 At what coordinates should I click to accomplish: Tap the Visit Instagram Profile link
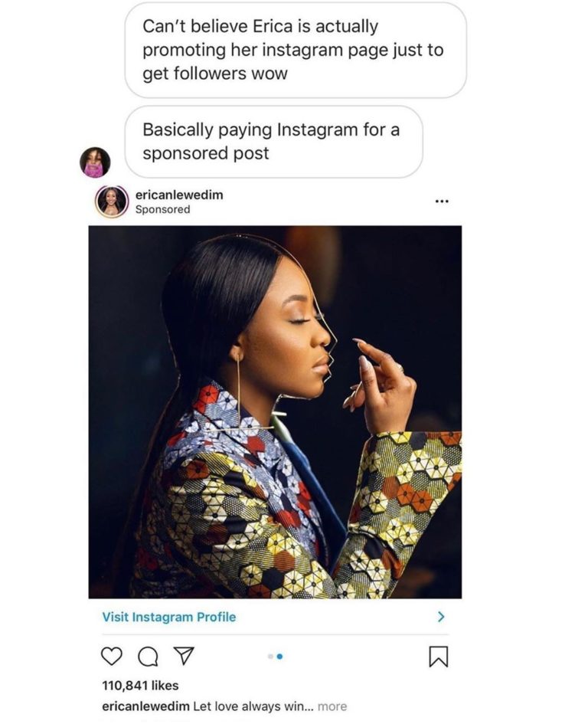tap(169, 617)
